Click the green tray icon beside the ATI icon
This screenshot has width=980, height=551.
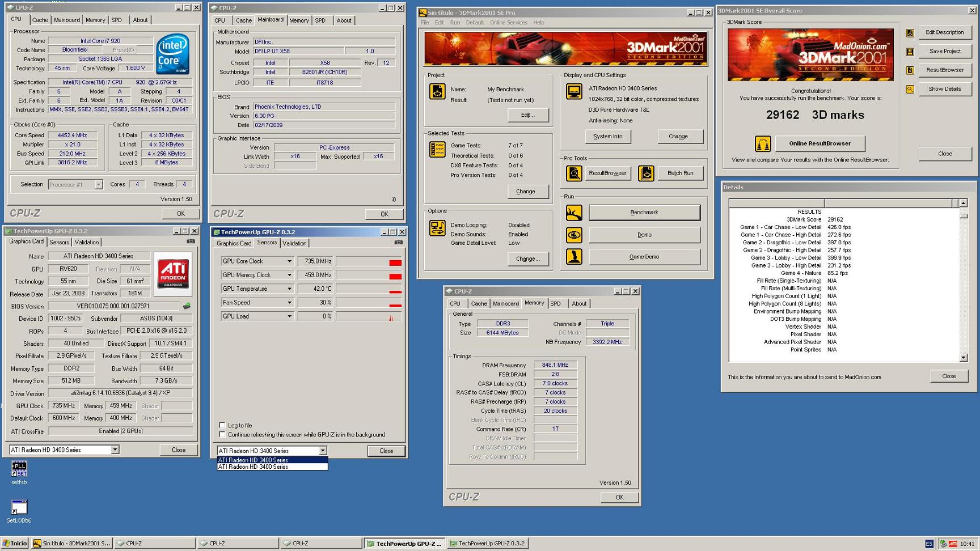coord(943,544)
